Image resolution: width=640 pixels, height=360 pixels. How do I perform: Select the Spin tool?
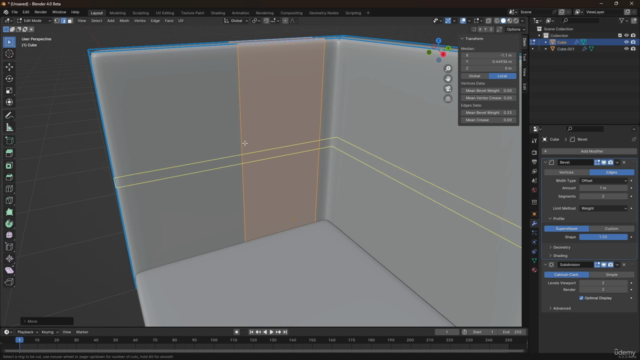[x=9, y=224]
